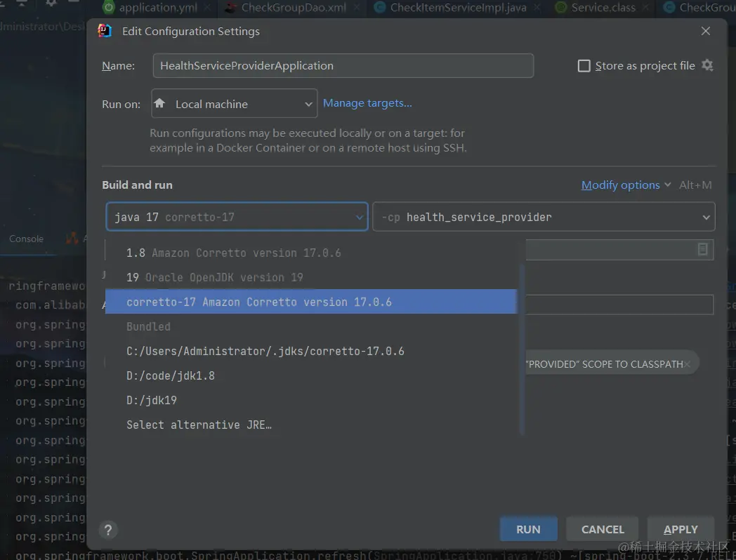This screenshot has height=560, width=736.
Task: Select D:/code/jdk1.8 JRE path
Action: coord(310,375)
